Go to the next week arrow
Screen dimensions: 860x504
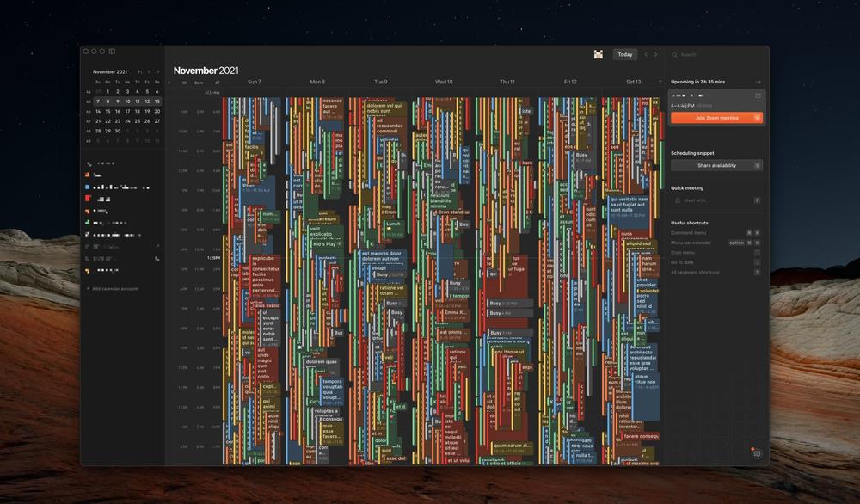pos(655,54)
